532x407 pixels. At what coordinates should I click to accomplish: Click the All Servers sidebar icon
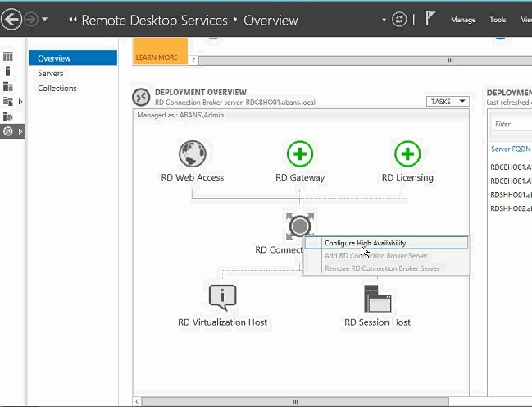coord(8,86)
